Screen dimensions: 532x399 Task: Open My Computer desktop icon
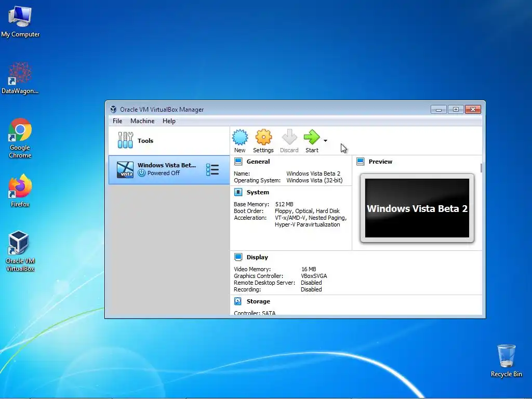click(20, 21)
